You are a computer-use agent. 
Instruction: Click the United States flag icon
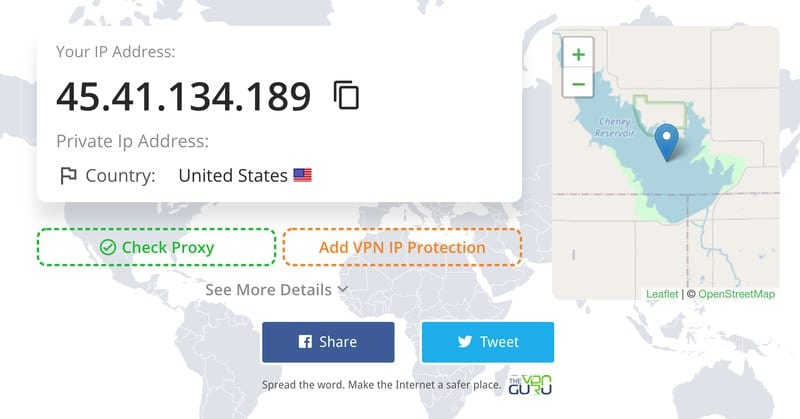(x=303, y=176)
